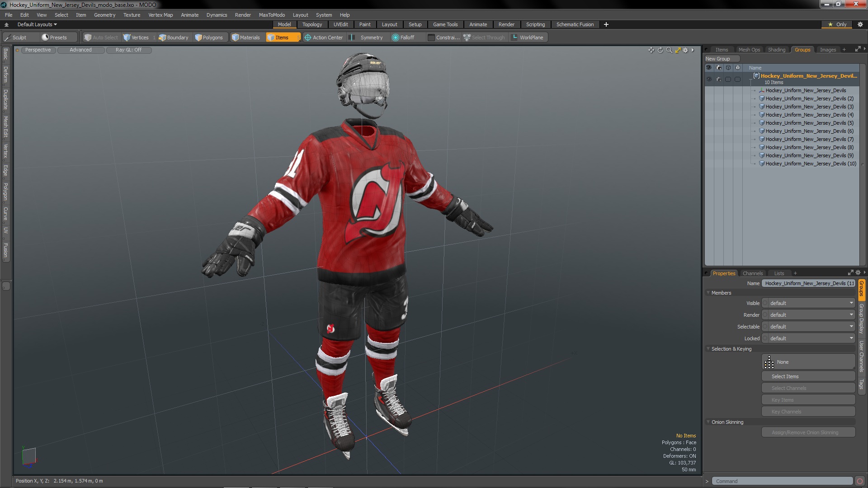Click the viewport pan move icon

click(651, 50)
